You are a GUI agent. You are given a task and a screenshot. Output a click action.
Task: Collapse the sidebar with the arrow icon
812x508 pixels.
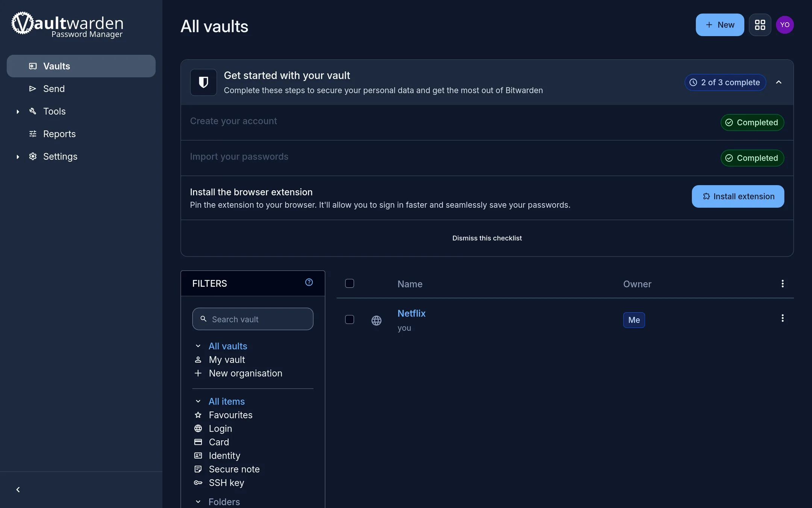18,490
